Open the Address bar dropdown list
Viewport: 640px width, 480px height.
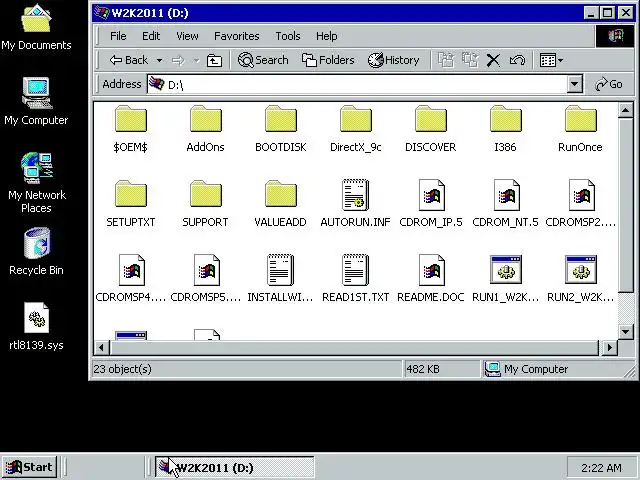pyautogui.click(x=574, y=84)
